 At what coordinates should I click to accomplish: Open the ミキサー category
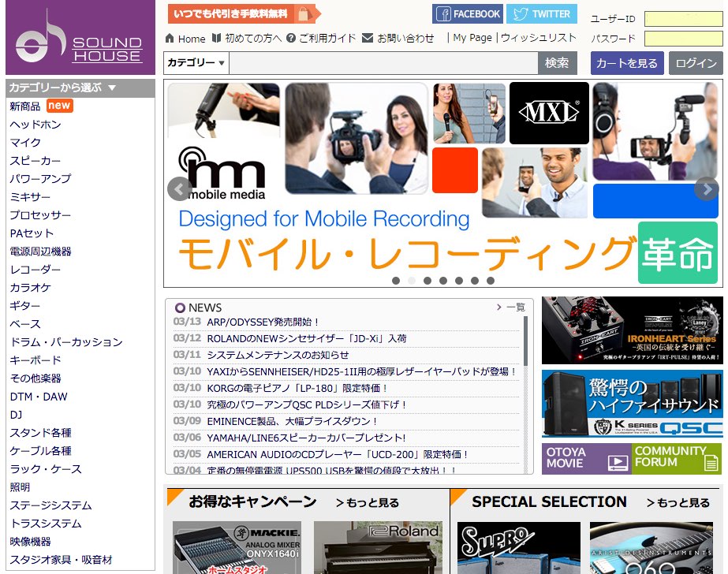click(x=30, y=197)
